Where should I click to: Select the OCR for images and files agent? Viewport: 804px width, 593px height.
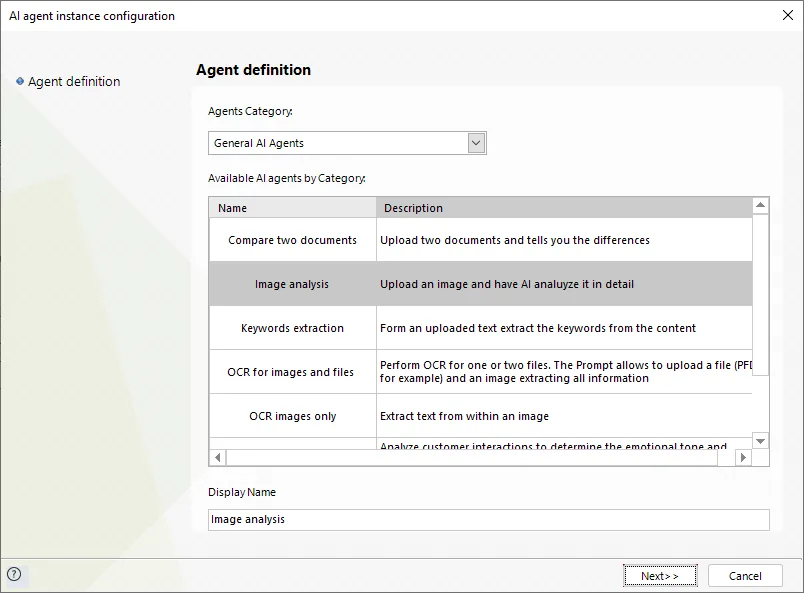[x=292, y=372]
